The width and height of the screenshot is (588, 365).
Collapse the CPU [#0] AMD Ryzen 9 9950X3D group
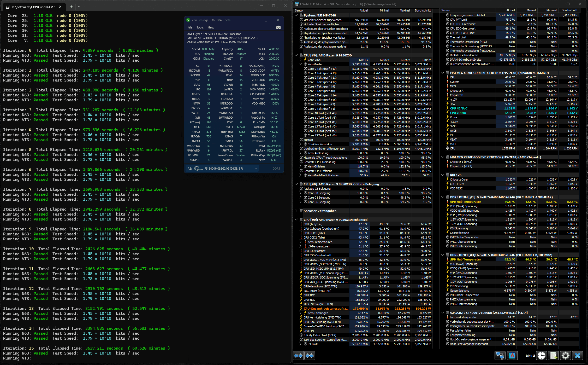pos(296,55)
